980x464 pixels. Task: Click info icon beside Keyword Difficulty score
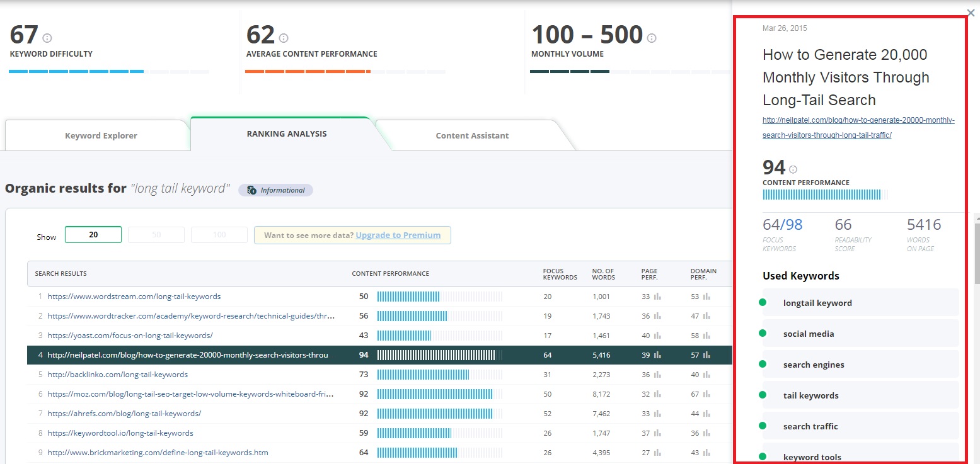47,38
